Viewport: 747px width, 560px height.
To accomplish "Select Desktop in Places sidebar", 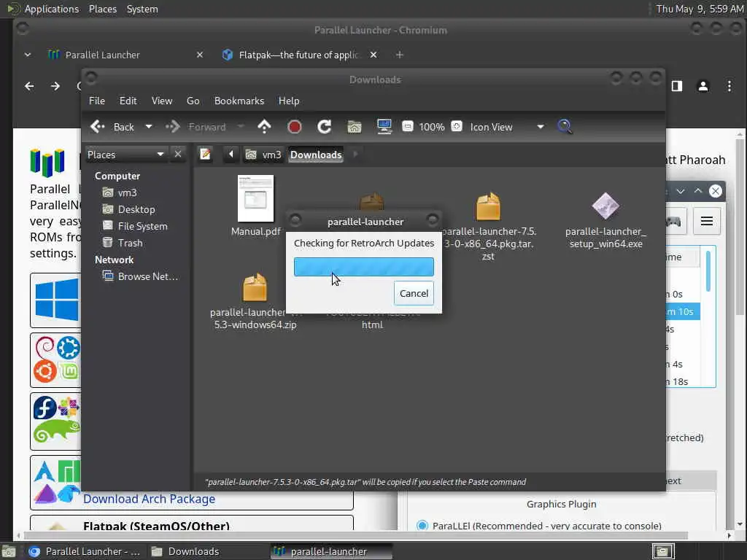I will point(129,209).
